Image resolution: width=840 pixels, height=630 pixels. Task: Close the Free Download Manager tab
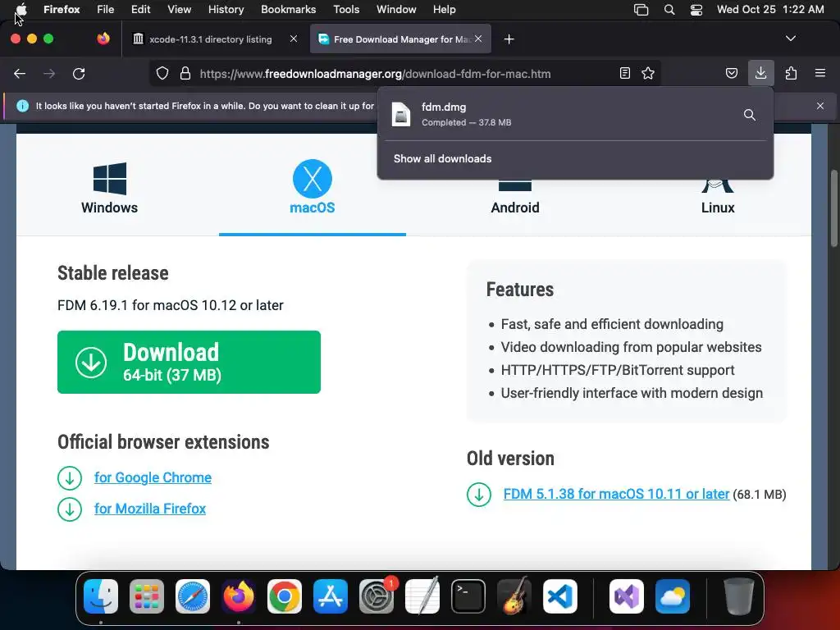pyautogui.click(x=478, y=39)
